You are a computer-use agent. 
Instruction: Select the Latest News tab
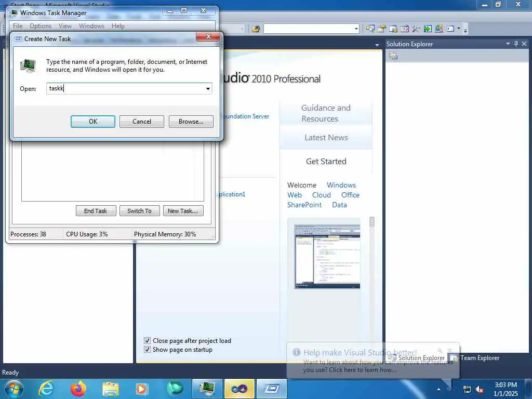tap(326, 137)
